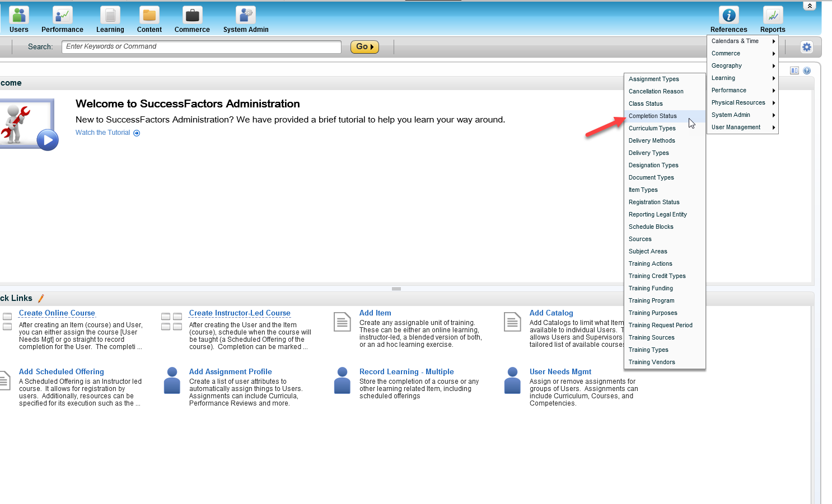Expand the Commerce submenu in References
Viewport: 832px width, 504px height.
(x=742, y=54)
